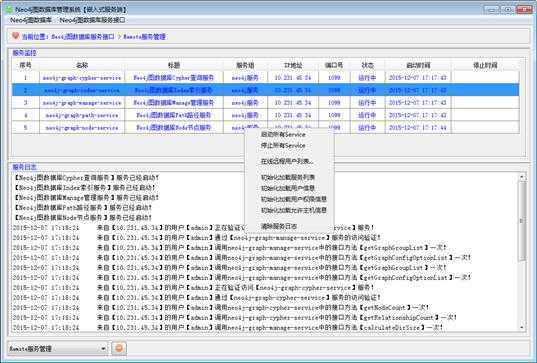Click log line mentioning getNodeCount
Image resolution: width=537 pixels, height=363 pixels.
tap(221, 308)
